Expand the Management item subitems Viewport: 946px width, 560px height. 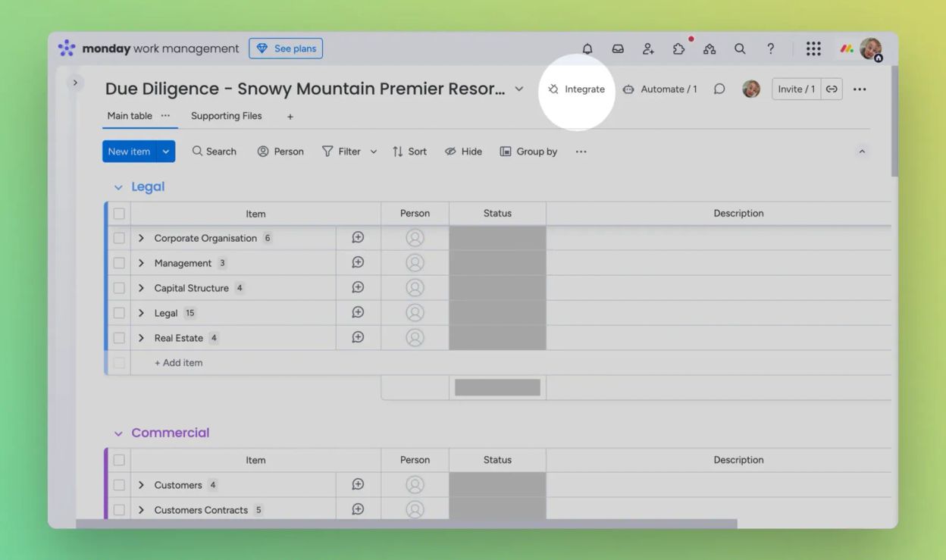(141, 262)
